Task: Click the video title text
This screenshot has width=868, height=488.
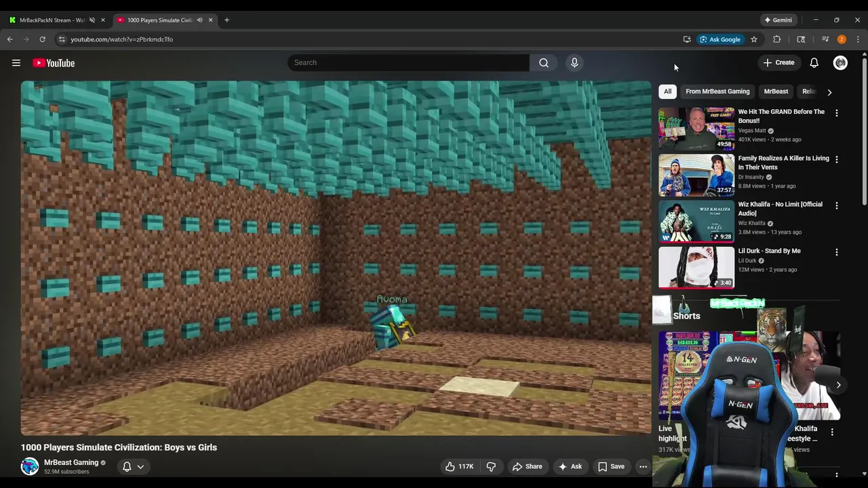Action: [119, 447]
